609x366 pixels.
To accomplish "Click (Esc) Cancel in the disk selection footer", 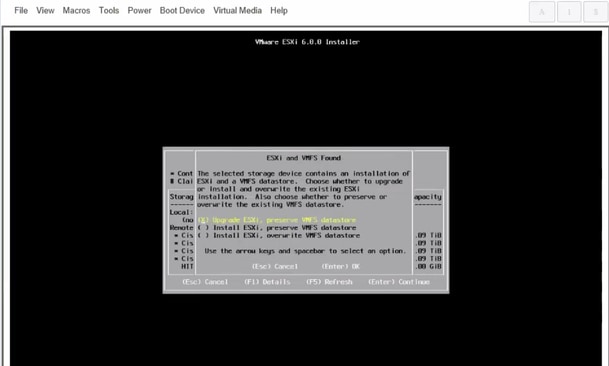I will [205, 282].
